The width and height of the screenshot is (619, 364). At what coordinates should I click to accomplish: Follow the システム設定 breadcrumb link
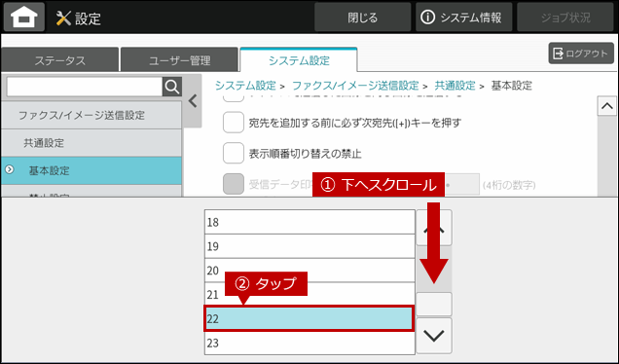(245, 86)
